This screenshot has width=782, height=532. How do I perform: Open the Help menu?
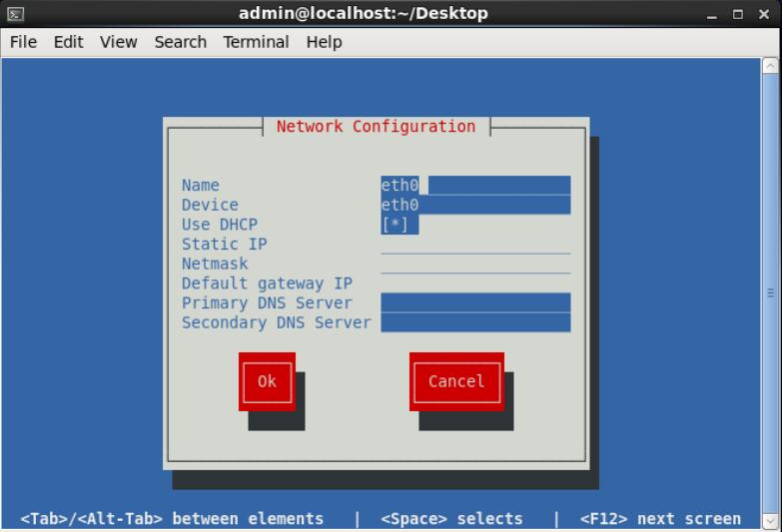(324, 42)
